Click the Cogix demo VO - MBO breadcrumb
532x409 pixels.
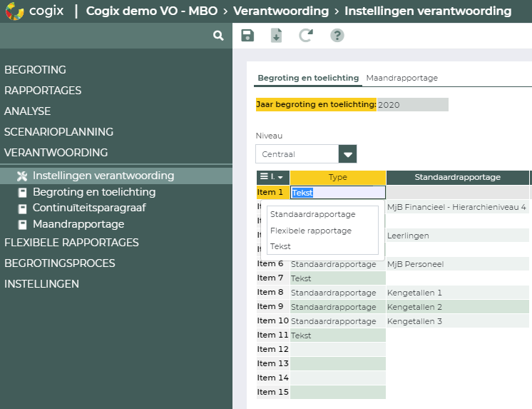click(152, 11)
